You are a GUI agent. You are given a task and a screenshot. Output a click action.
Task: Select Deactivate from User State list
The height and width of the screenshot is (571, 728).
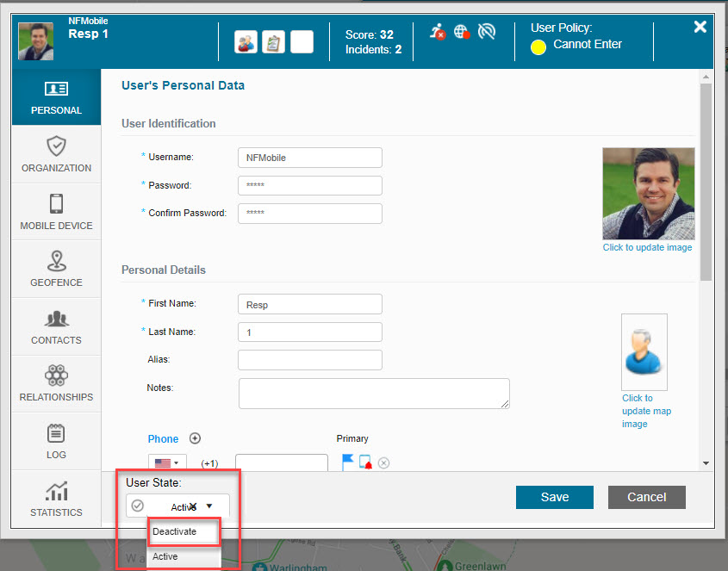[175, 531]
